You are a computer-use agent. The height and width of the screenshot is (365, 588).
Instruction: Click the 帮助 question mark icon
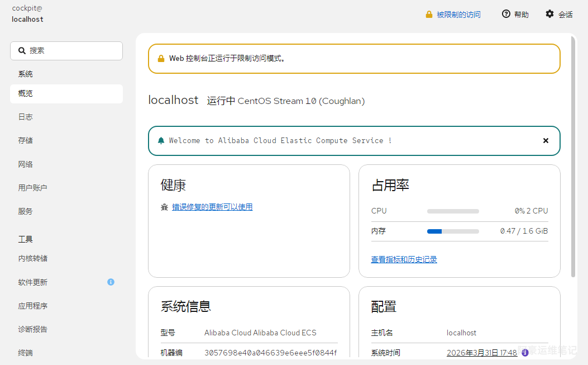(x=506, y=14)
